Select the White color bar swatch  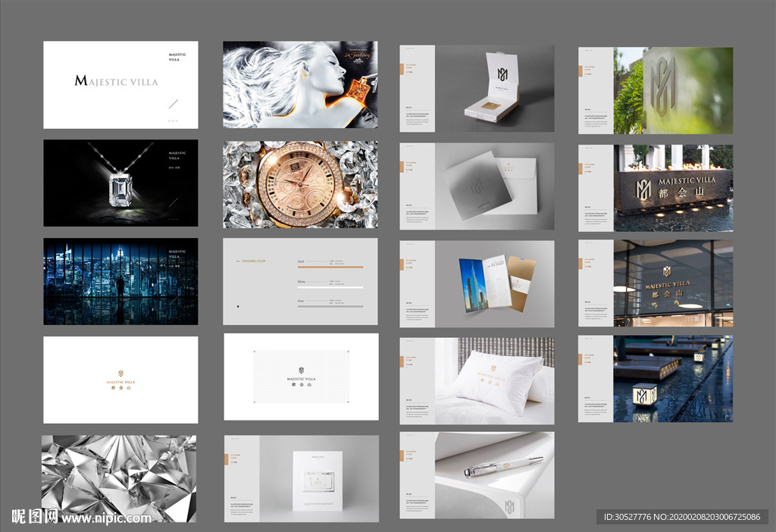(329, 286)
